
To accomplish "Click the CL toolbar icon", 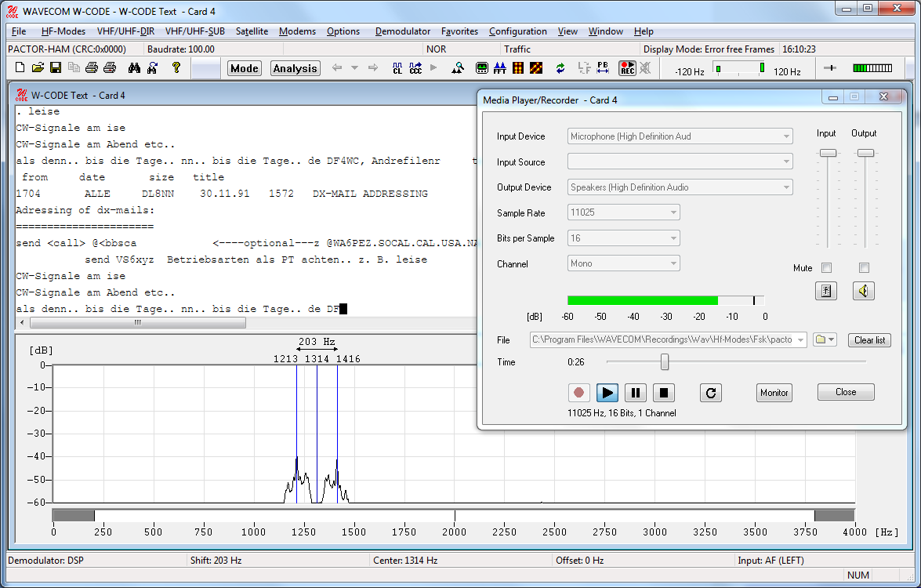I will pos(397,68).
